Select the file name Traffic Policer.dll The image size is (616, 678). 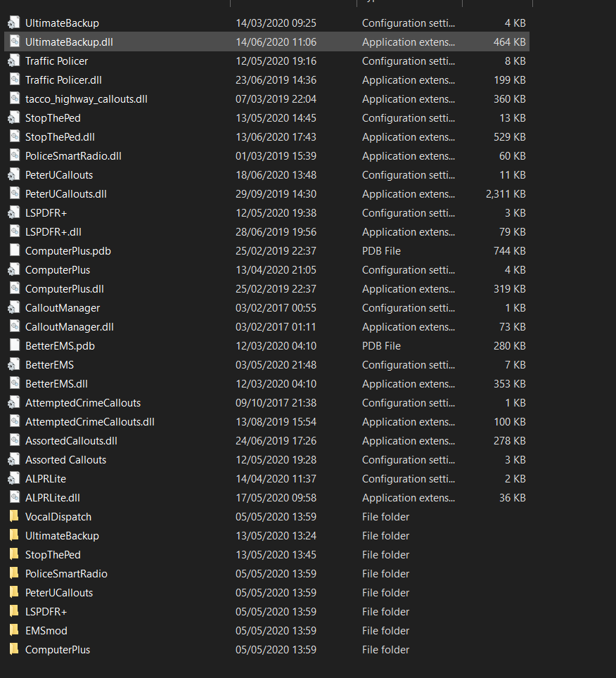(63, 80)
